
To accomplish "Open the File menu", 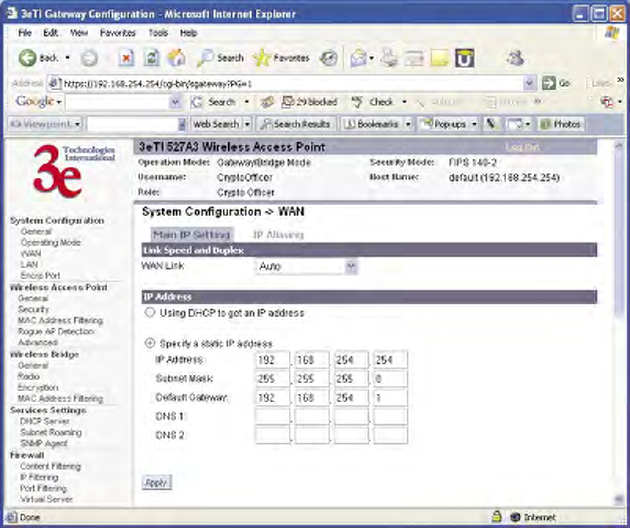I will coord(25,33).
